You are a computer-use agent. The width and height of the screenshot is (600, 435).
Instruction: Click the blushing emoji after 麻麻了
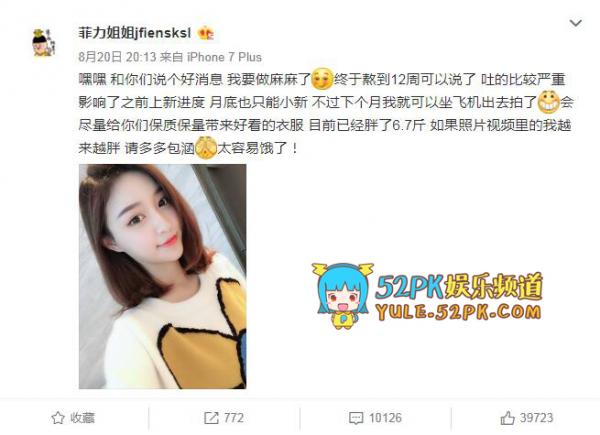(x=322, y=79)
